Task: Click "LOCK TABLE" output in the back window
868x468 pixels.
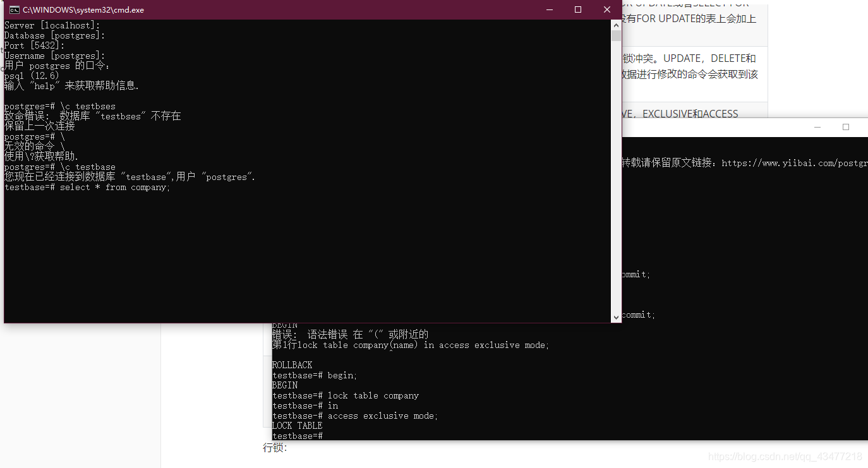Action: tap(297, 426)
